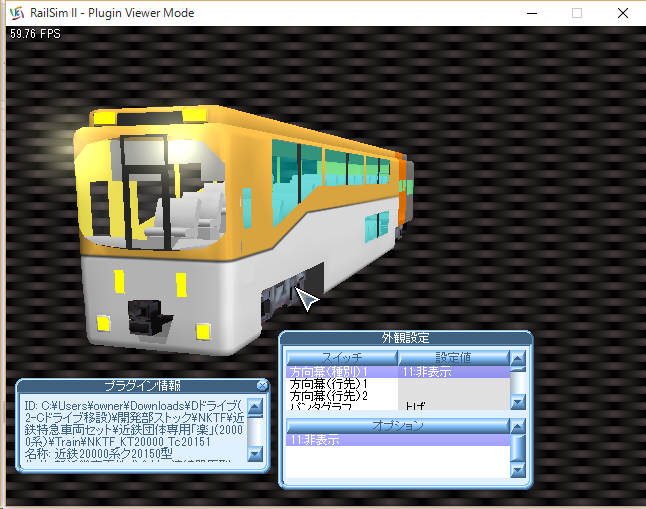Minimize the RailSim II window

(532, 13)
